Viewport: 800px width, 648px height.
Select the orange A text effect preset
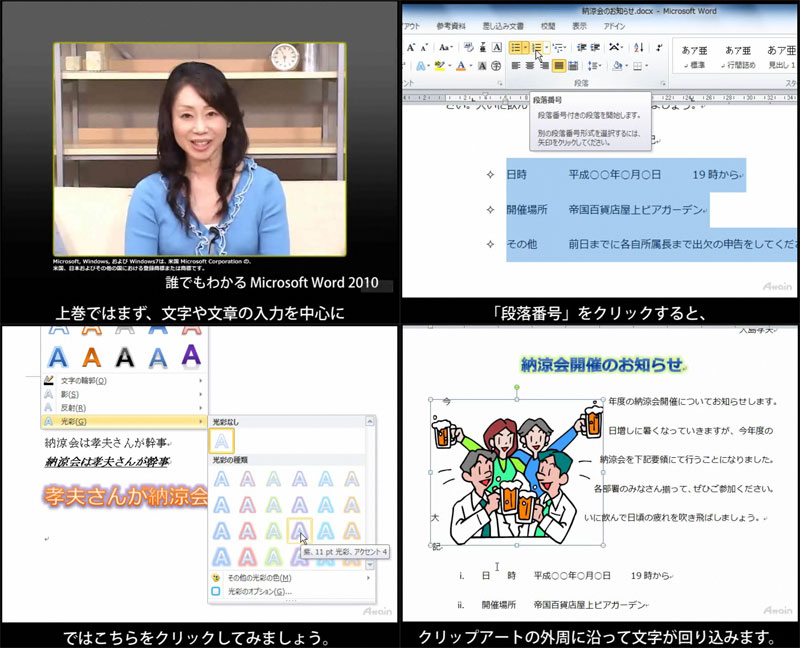pyautogui.click(x=91, y=357)
